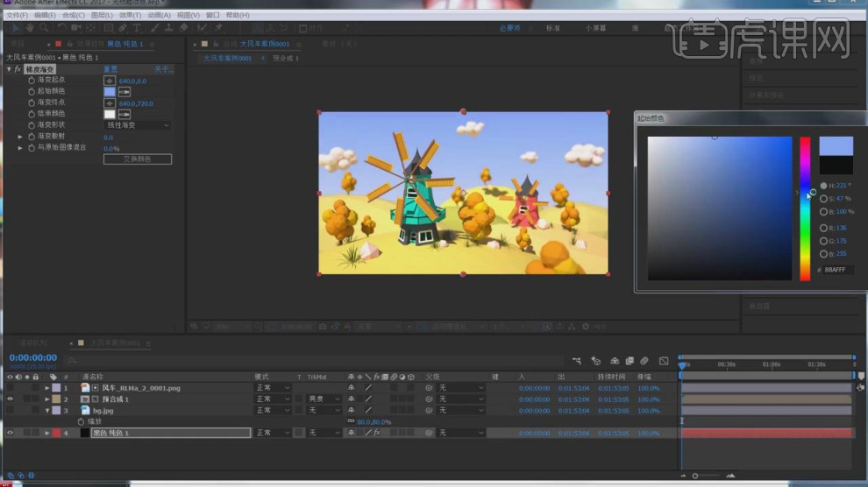Toggle stopwatch for 渐变起点 property

(x=32, y=81)
